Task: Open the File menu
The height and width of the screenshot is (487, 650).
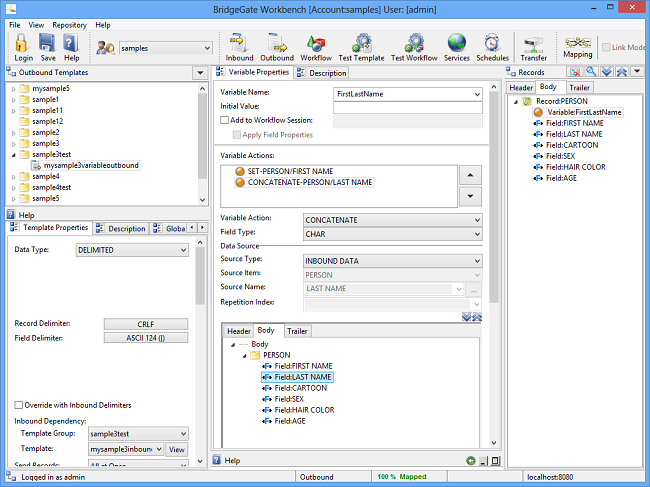Action: (15, 25)
